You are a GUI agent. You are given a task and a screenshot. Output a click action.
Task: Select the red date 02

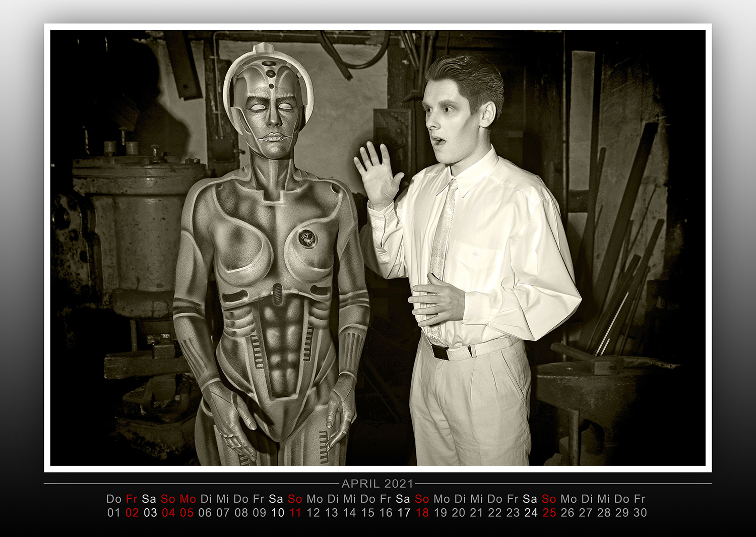click(132, 513)
